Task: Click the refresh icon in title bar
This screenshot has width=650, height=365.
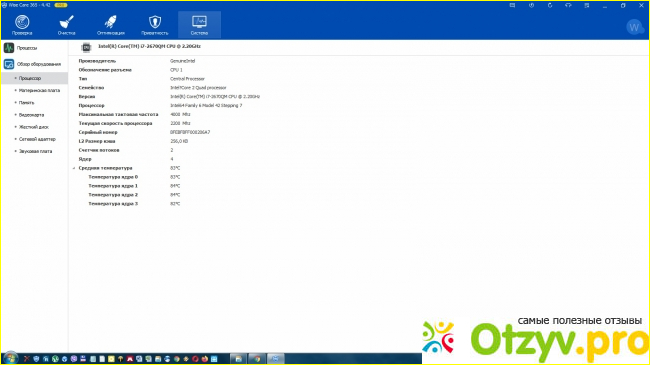Action: (550, 5)
